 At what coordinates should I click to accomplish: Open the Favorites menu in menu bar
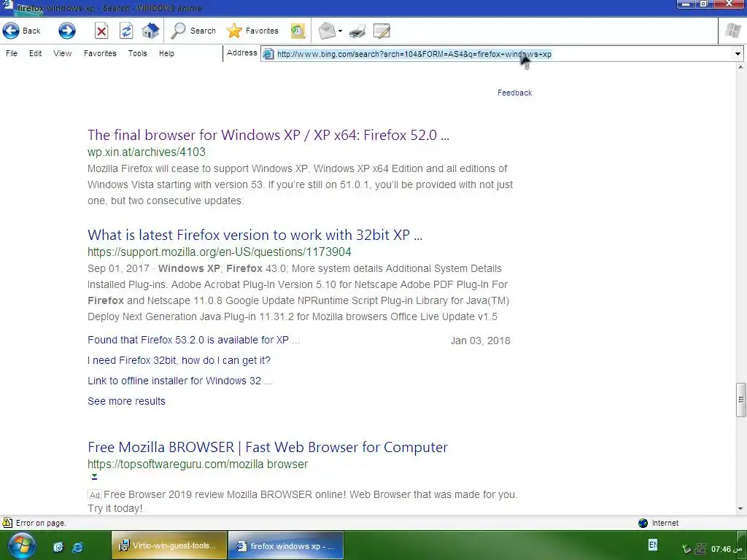coord(100,53)
